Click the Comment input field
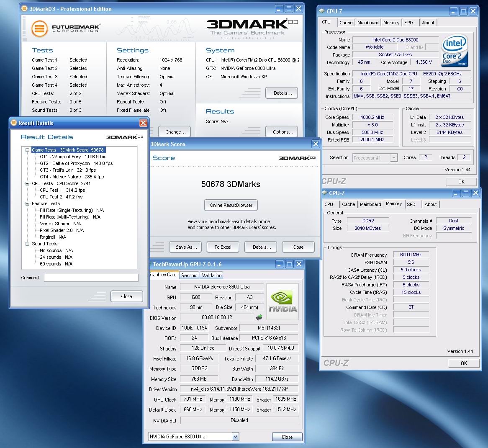The height and width of the screenshot is (448, 488). (91, 278)
